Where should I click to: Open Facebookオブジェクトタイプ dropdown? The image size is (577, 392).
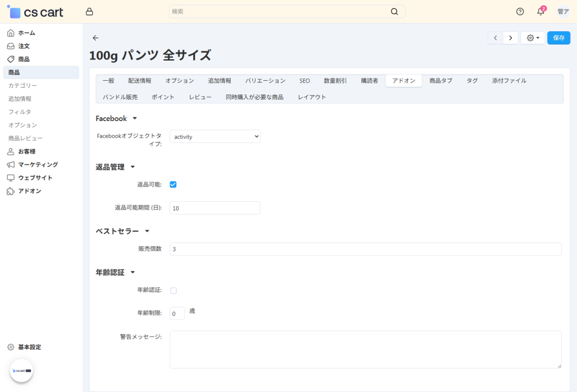pos(215,137)
